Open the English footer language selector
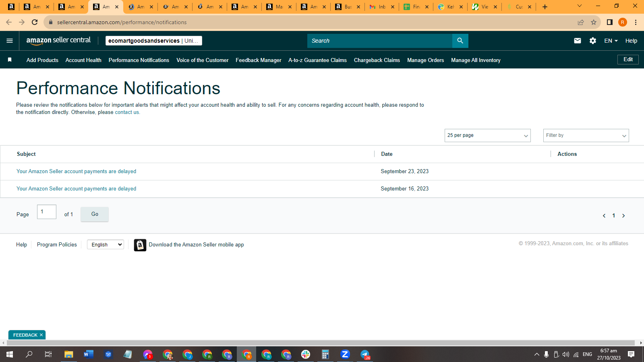Image resolution: width=644 pixels, height=362 pixels. point(106,244)
